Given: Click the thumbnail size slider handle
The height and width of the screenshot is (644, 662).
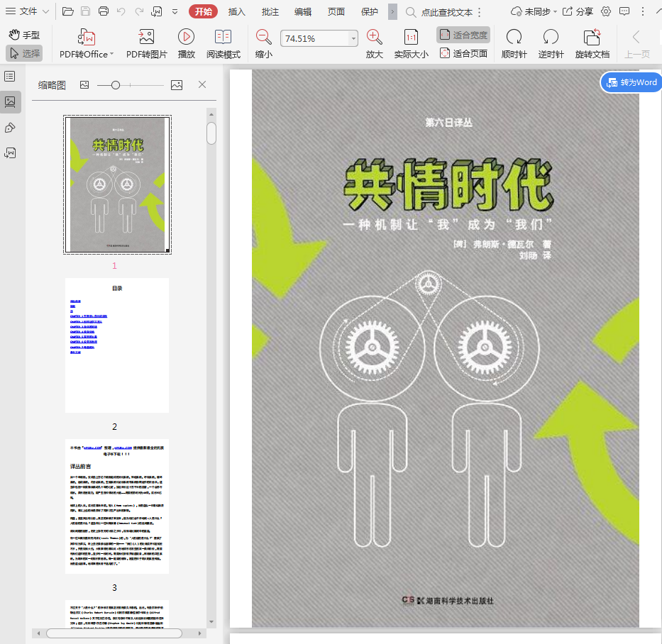Looking at the screenshot, I should click(116, 85).
